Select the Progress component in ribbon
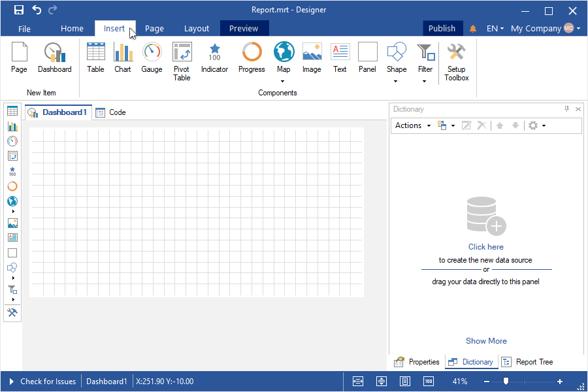This screenshot has height=392, width=588. [x=252, y=57]
